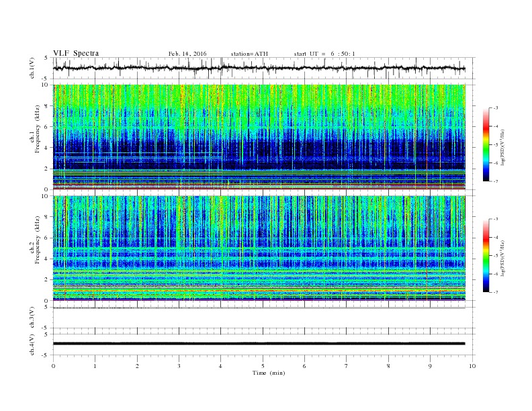
Task: Click time axis tick label '3'
Action: point(179,366)
